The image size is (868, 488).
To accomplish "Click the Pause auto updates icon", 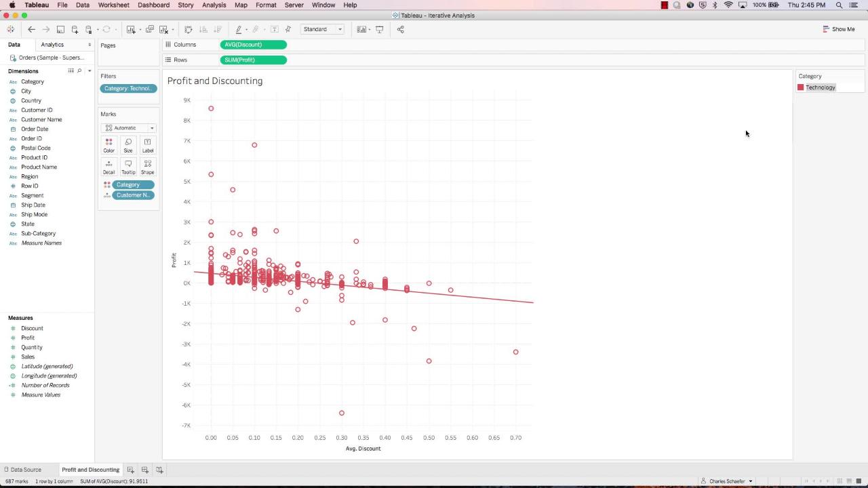I will click(89, 29).
